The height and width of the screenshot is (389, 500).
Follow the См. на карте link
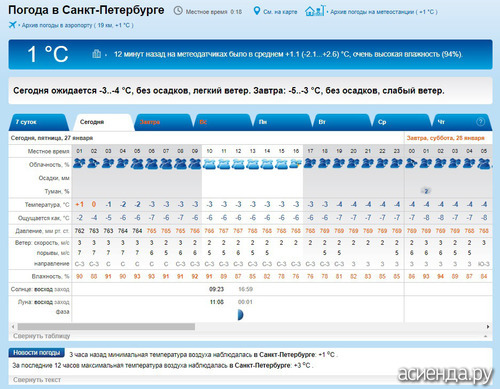[x=280, y=12]
